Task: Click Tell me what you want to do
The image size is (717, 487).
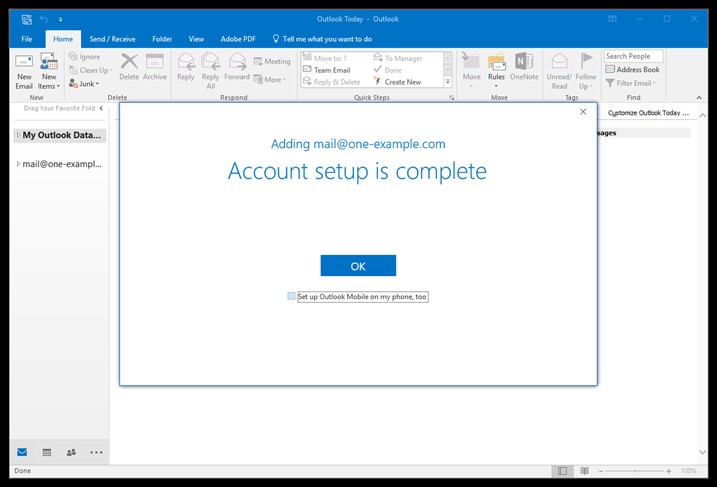Action: (x=322, y=39)
